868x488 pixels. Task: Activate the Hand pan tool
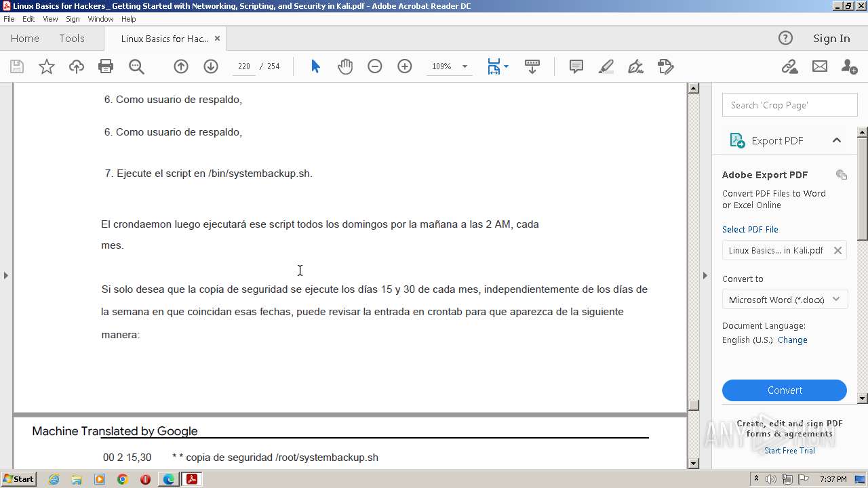345,66
